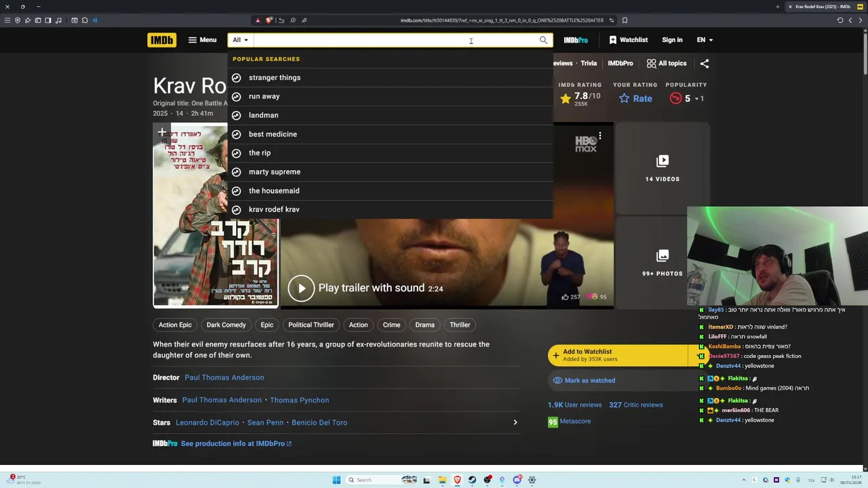868x488 pixels.
Task: Click the Brave Shields lion icon
Action: [269, 20]
